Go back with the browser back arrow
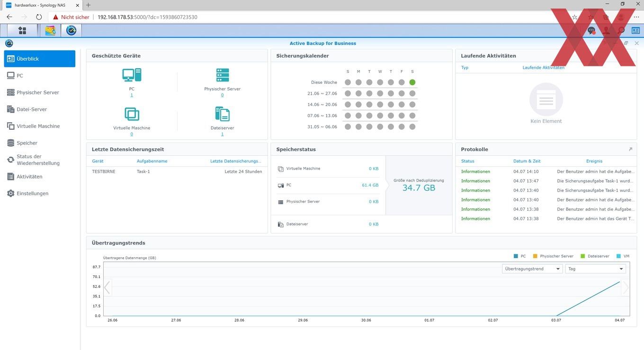This screenshot has width=644, height=350. 9,17
